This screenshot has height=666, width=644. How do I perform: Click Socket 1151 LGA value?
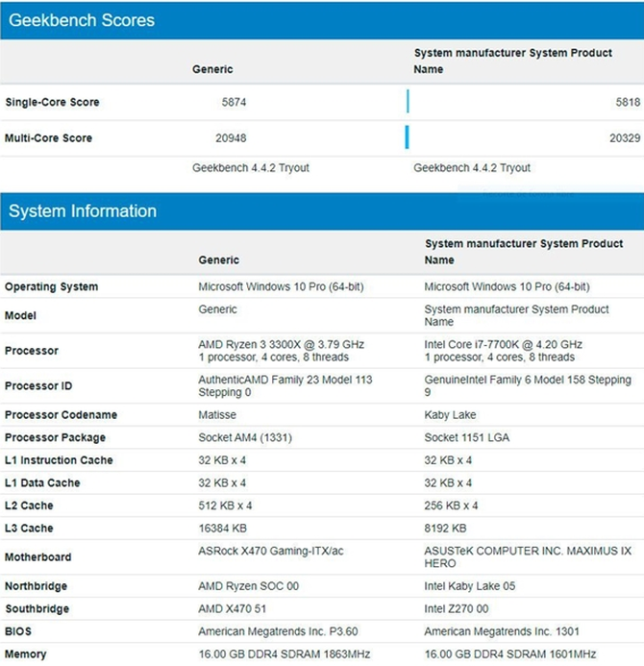466,438
